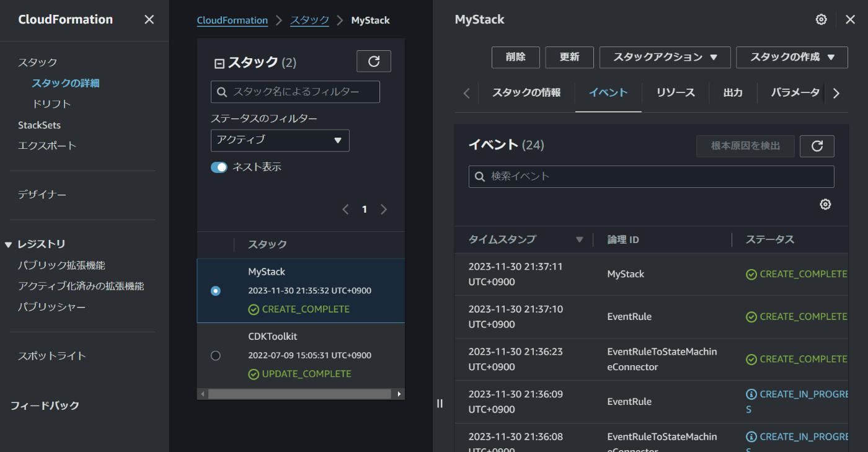Toggle ネスト表示 nested view switch
This screenshot has width=868, height=452.
[219, 167]
